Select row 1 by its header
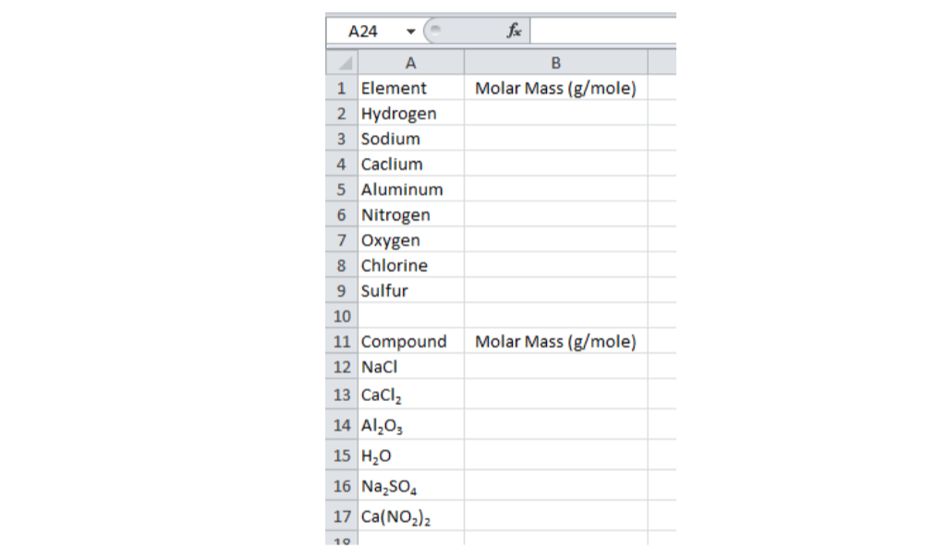Viewport: 948px width, 560px height. [x=341, y=88]
